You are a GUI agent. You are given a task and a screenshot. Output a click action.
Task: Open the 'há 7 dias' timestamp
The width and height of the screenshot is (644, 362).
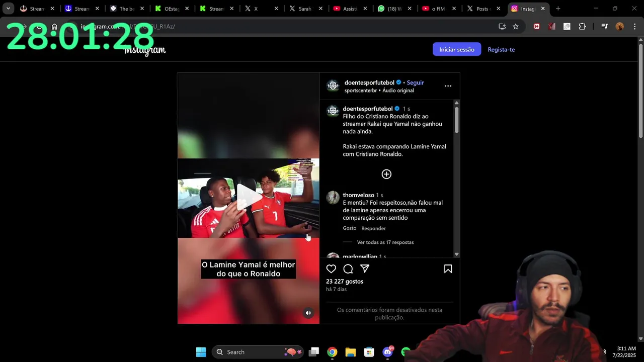tap(336, 289)
